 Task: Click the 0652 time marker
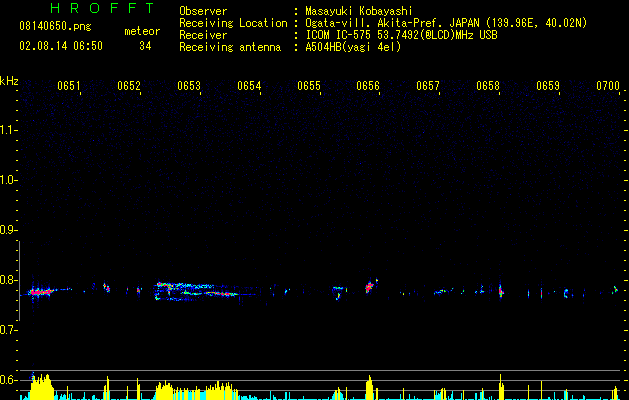click(x=129, y=85)
